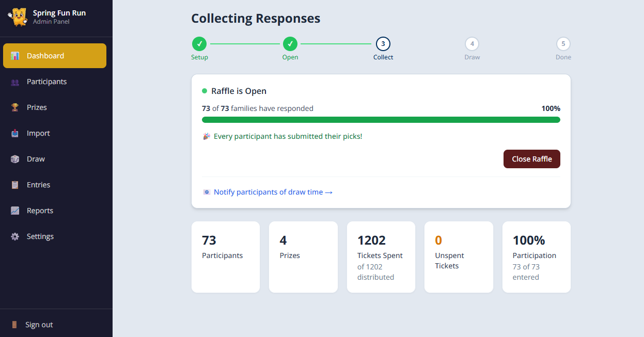The height and width of the screenshot is (337, 644).
Task: Select the Done step circle
Action: tap(563, 44)
